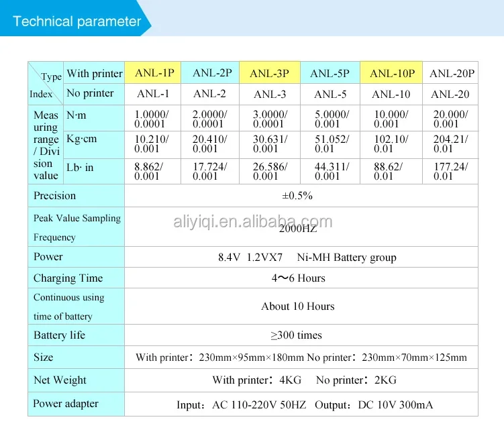504x444 pixels.
Task: Select the Battery life row label
Action: coord(77,335)
